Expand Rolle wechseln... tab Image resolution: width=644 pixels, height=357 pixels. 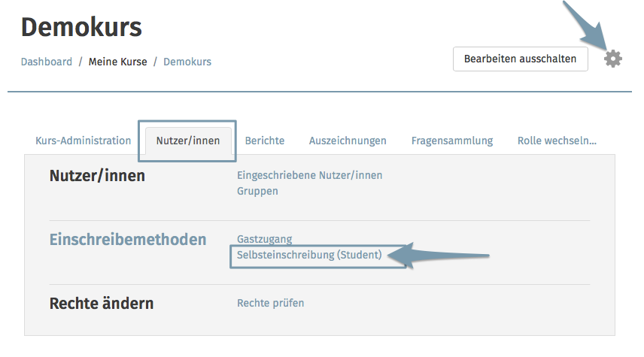click(557, 141)
